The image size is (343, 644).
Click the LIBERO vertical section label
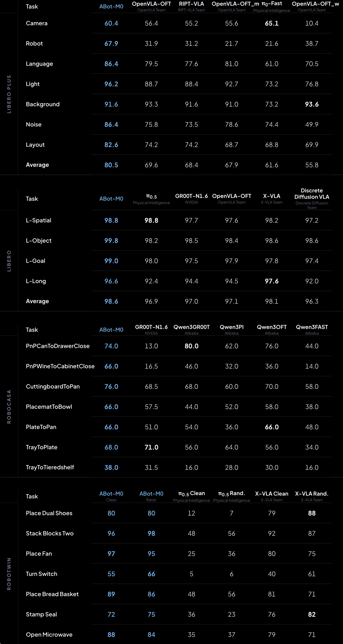pos(9,261)
